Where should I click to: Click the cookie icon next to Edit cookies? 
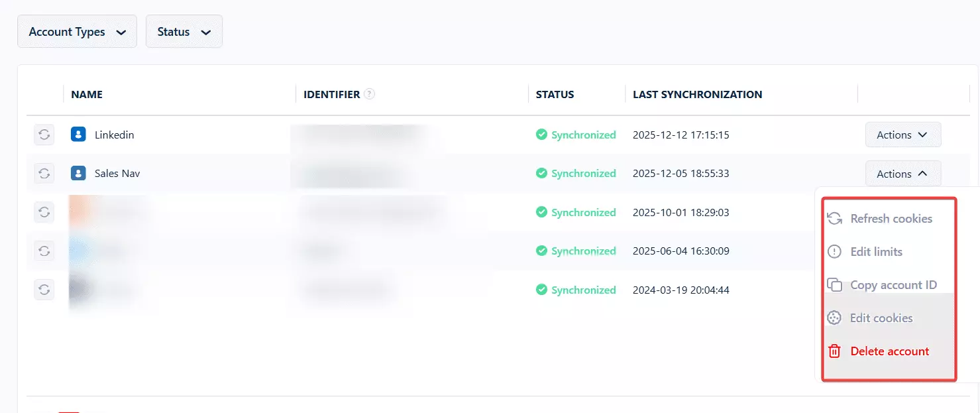pyautogui.click(x=834, y=318)
